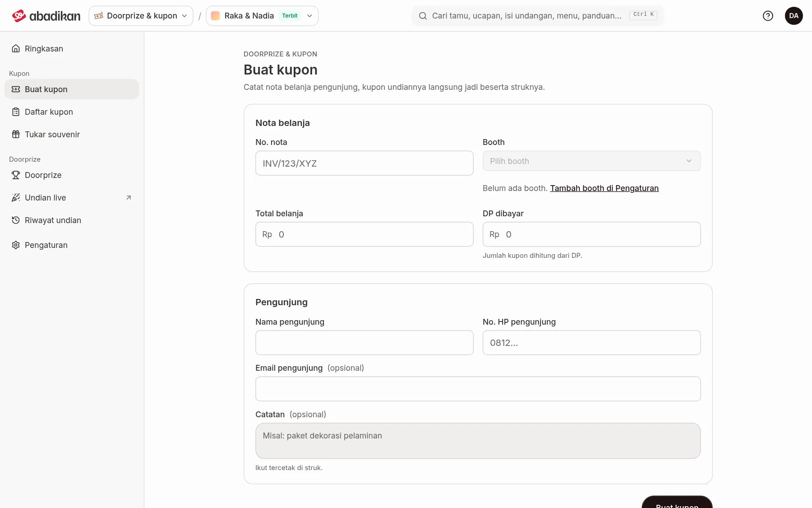Focus the Nama pengunjung field
Viewport: 812px width, 508px height.
pos(364,342)
